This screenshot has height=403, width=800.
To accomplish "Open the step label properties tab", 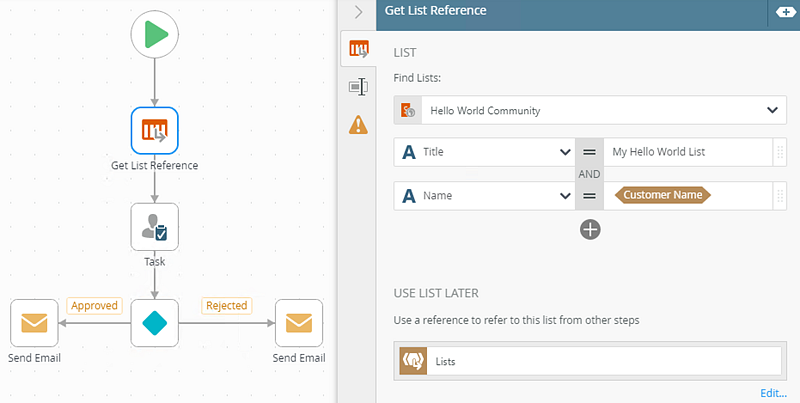I will [357, 87].
